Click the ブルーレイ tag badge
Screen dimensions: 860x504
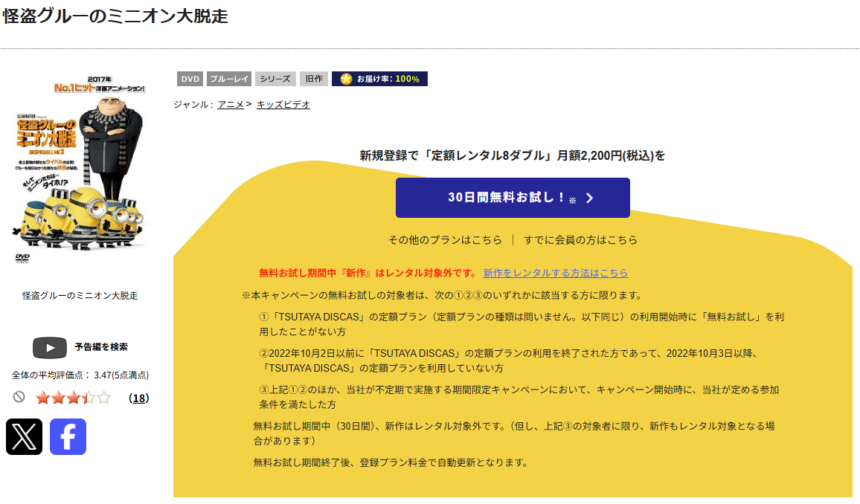coord(229,79)
